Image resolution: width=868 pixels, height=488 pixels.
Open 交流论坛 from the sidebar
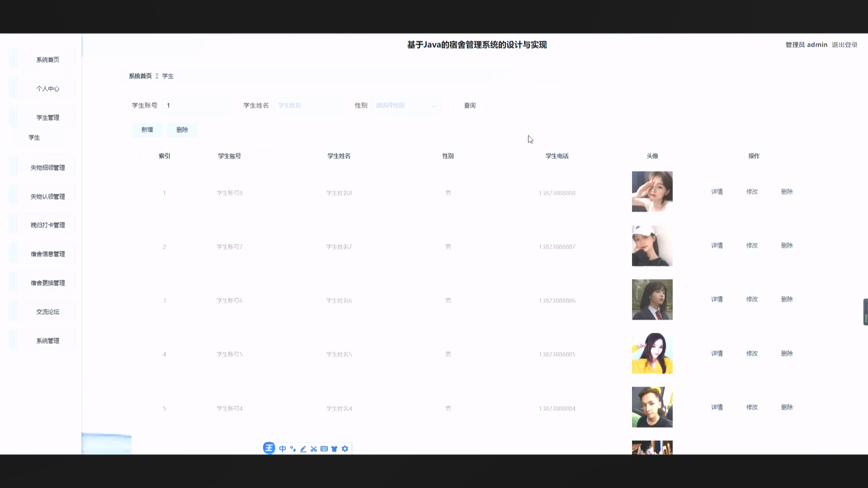pos(47,311)
